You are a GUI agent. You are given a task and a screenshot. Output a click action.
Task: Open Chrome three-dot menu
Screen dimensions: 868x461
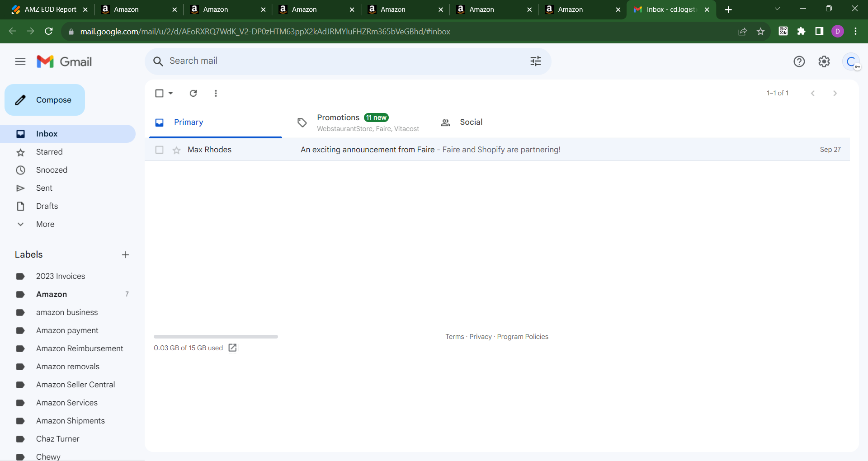coord(856,31)
